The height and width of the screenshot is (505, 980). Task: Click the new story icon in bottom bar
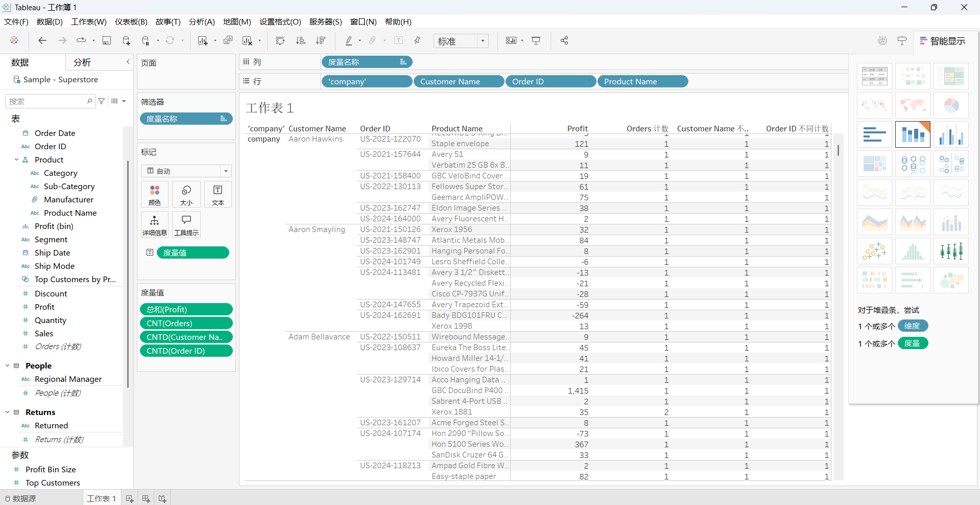tap(162, 498)
